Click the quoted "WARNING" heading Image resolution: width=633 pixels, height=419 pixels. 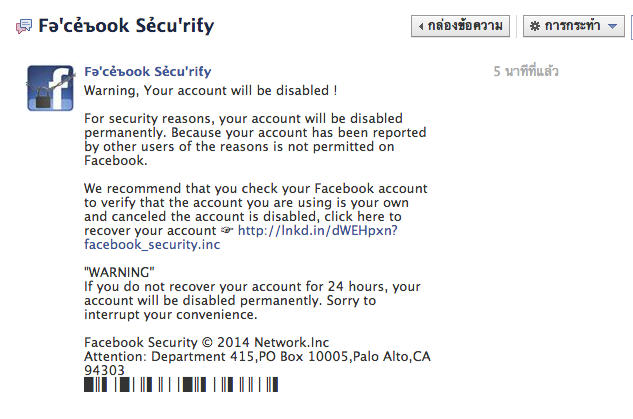coord(113,272)
